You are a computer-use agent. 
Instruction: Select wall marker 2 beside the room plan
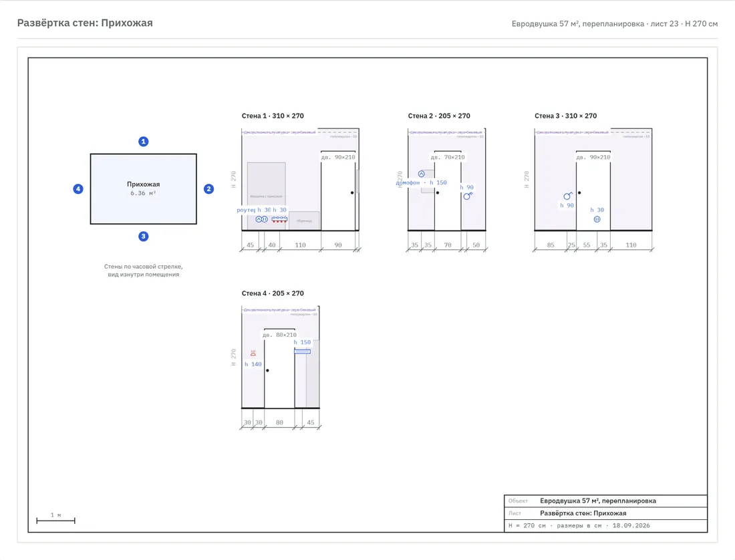tap(208, 189)
